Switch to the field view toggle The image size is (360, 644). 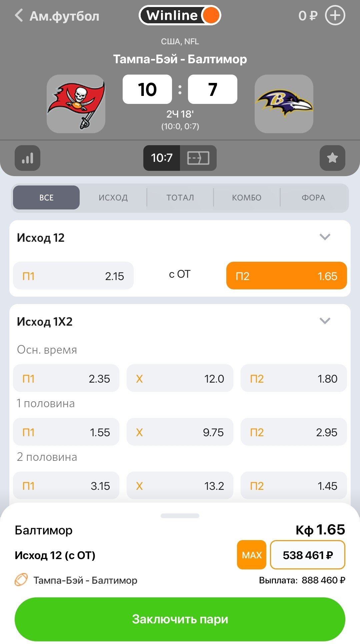pyautogui.click(x=198, y=158)
